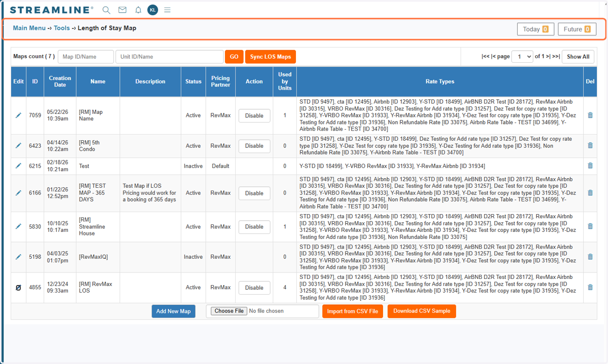Image resolution: width=608 pixels, height=364 pixels.
Task: Click the Future button
Action: pos(577,29)
